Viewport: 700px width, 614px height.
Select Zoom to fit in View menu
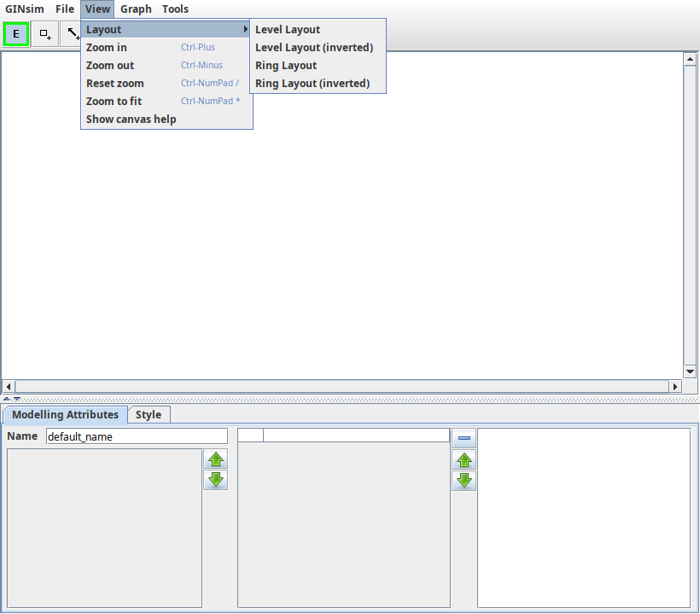coord(114,102)
